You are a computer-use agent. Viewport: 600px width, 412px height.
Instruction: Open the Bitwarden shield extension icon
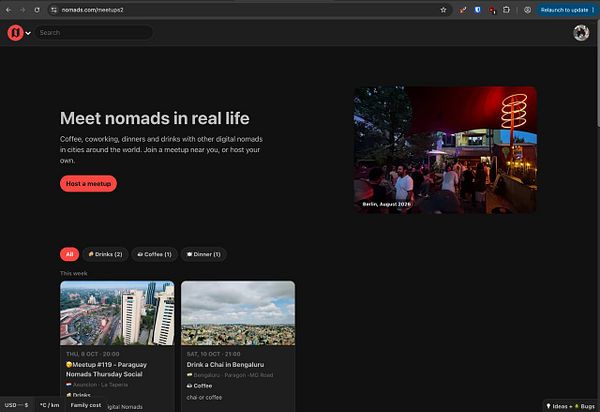pos(477,10)
